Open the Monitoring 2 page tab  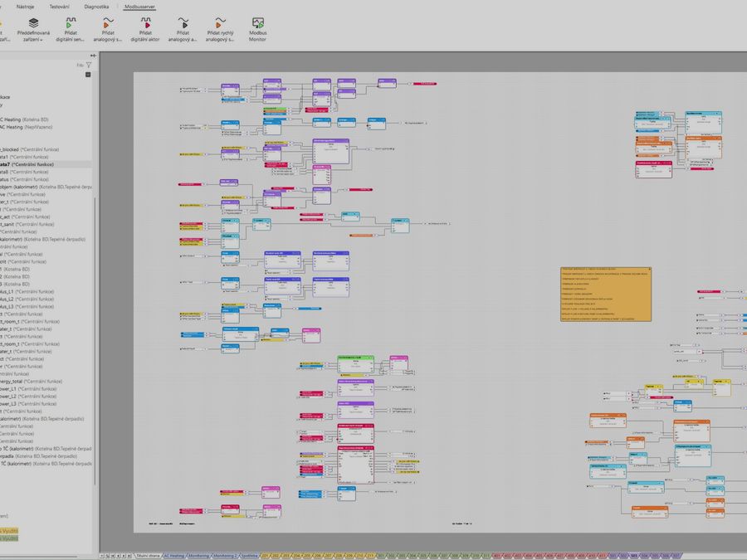pyautogui.click(x=225, y=556)
